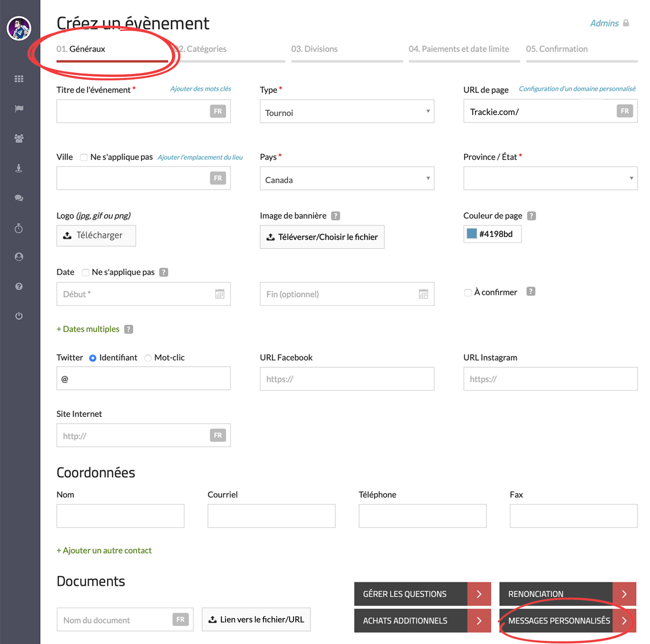Open the Type dropdown showing Tournoi
The image size is (650, 644).
coord(346,111)
